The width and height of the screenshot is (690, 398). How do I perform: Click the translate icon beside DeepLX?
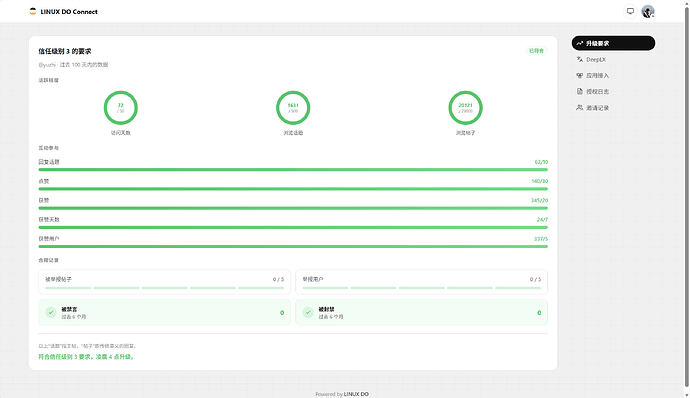[580, 59]
